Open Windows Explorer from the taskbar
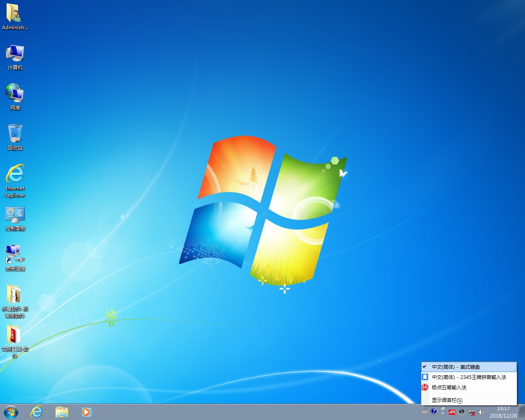 [x=62, y=411]
